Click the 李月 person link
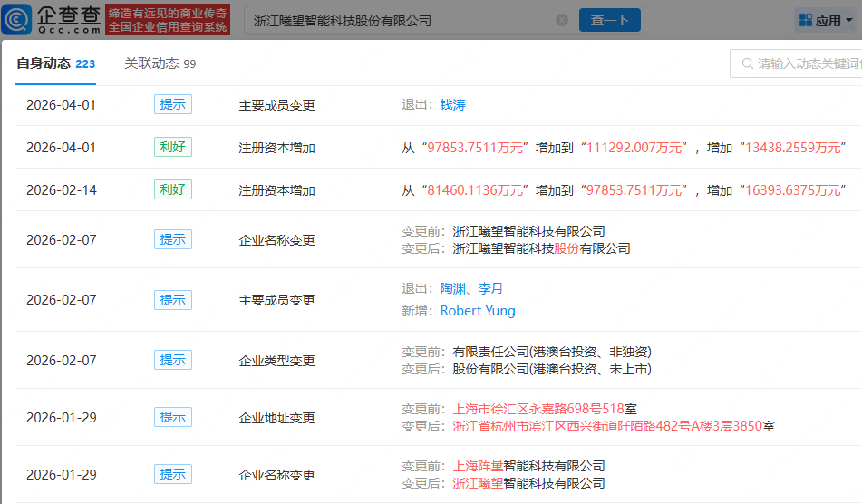This screenshot has height=504, width=862. point(490,288)
